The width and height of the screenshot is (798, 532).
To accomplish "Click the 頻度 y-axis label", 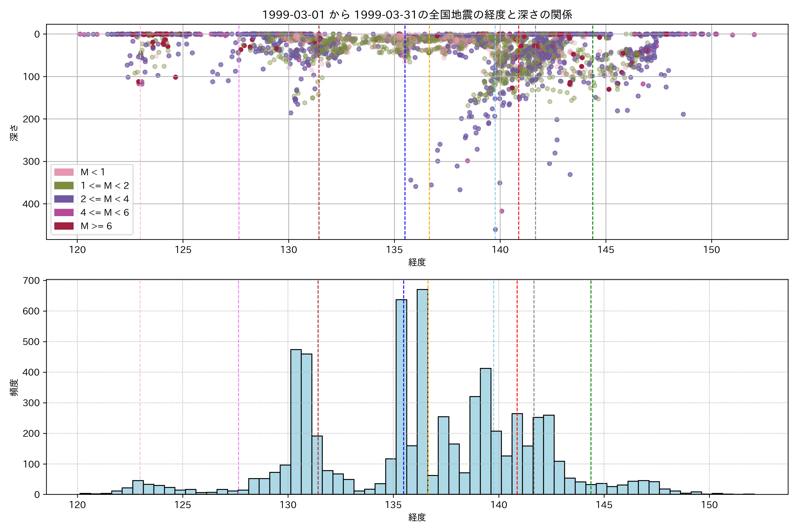I will coord(14,387).
